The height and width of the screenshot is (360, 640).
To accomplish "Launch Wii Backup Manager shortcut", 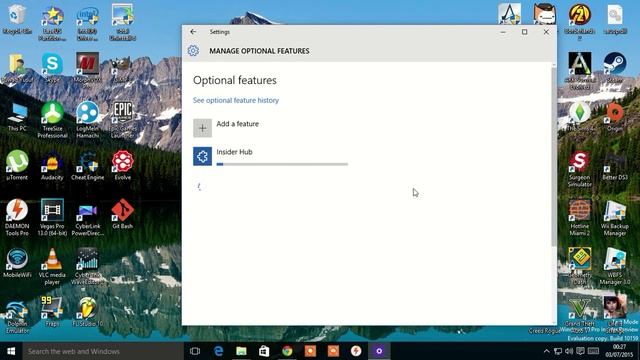I will (x=615, y=217).
